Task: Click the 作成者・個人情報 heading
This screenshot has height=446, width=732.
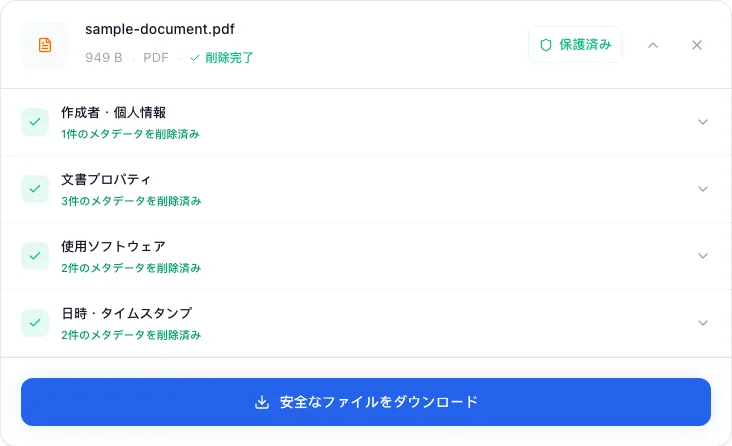Action: click(113, 113)
